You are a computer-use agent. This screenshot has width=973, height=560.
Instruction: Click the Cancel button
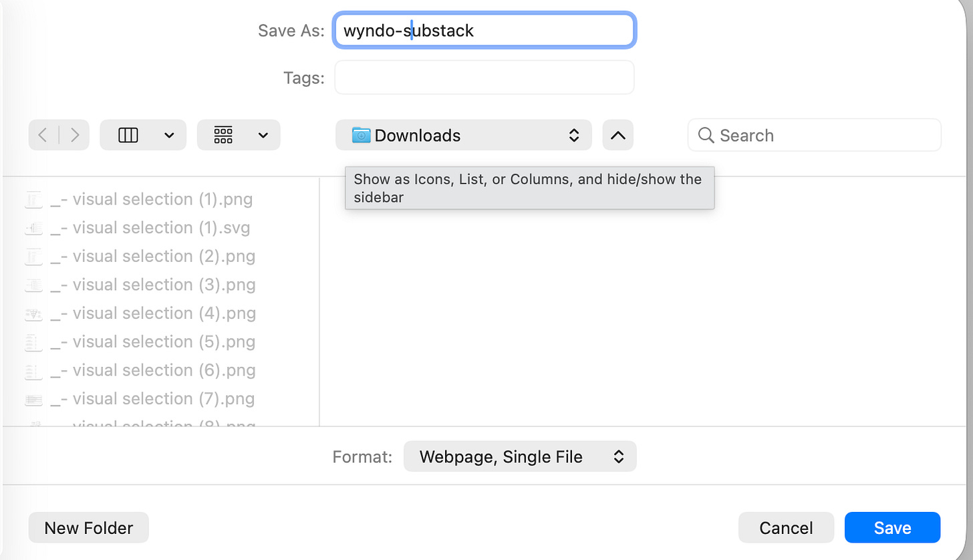pos(786,527)
